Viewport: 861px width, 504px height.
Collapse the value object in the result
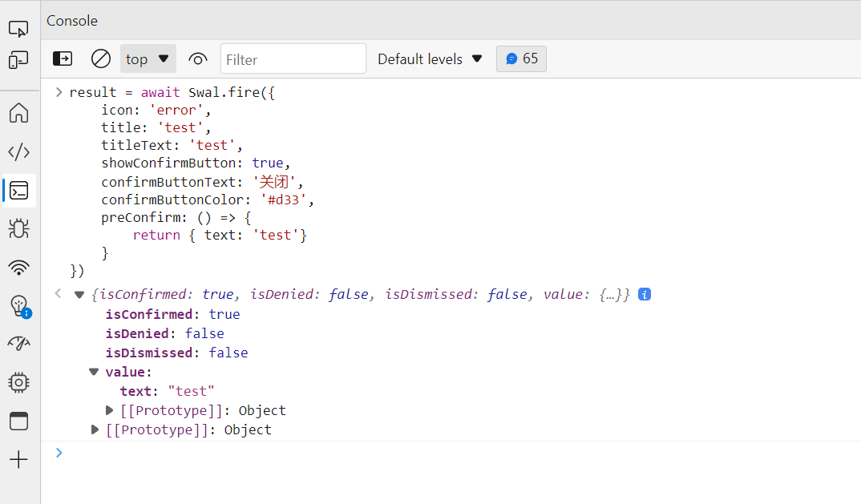point(94,371)
